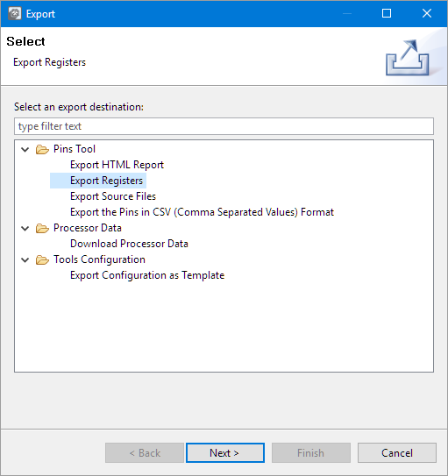Click the Pins Tool folder icon
This screenshot has width=448, height=476.
[42, 149]
